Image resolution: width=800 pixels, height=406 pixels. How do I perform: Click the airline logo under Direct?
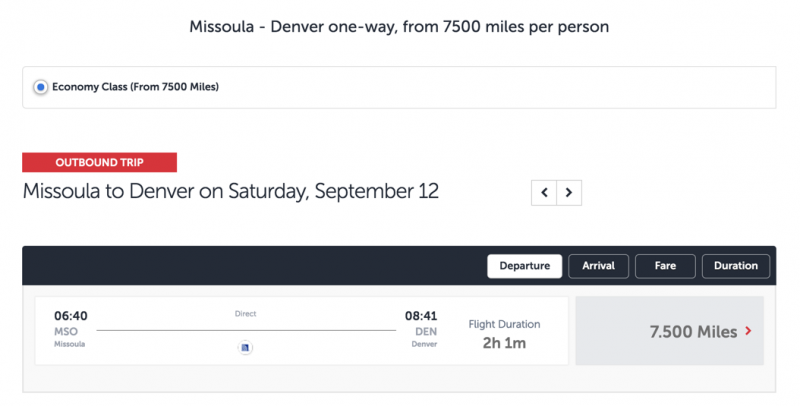[245, 348]
